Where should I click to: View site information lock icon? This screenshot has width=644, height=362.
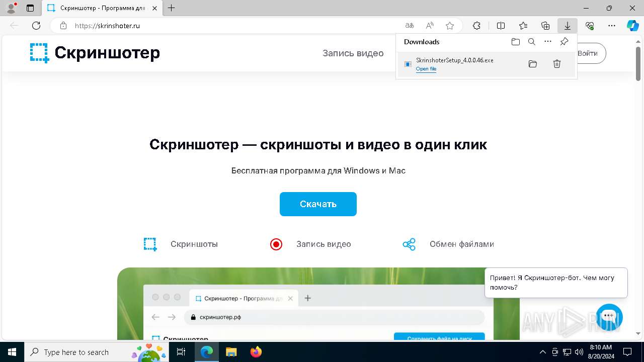pyautogui.click(x=63, y=26)
